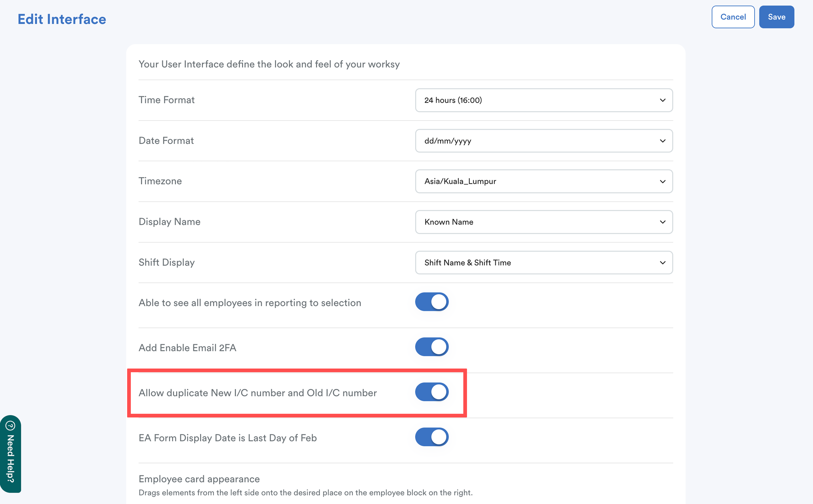Turn off Allow duplicate I/C number toggle
This screenshot has width=813, height=504.
(432, 392)
